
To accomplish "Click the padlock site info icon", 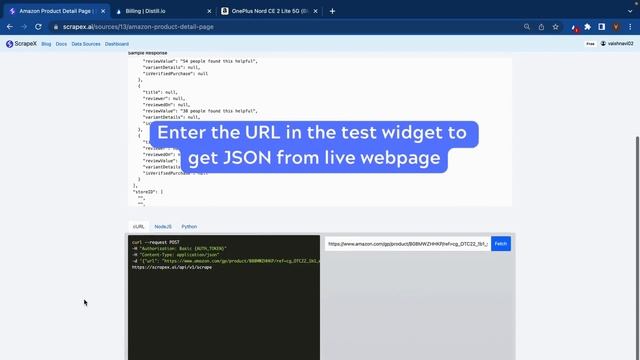I will pos(56,27).
